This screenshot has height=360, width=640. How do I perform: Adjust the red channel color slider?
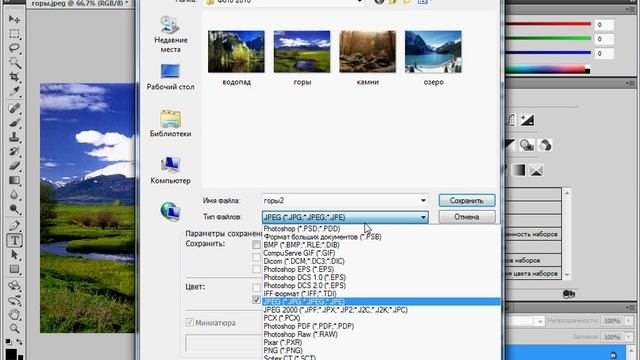coord(548,24)
